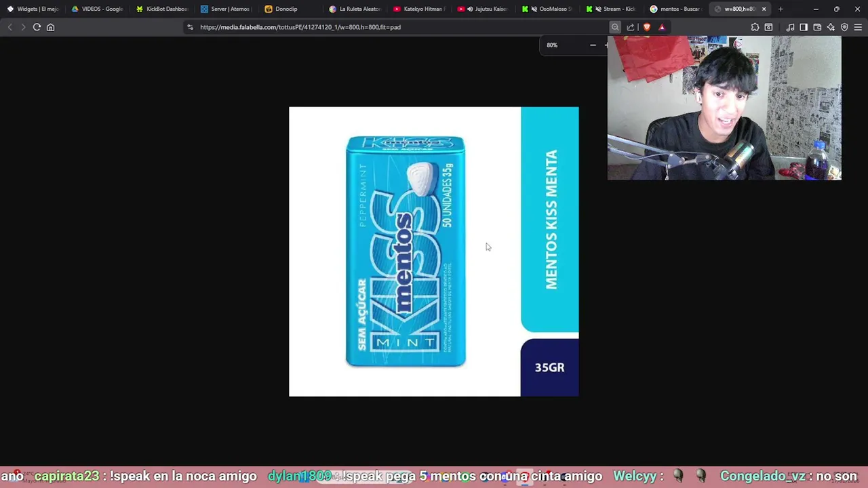Click the browser forward arrow
The image size is (868, 488).
click(x=23, y=27)
